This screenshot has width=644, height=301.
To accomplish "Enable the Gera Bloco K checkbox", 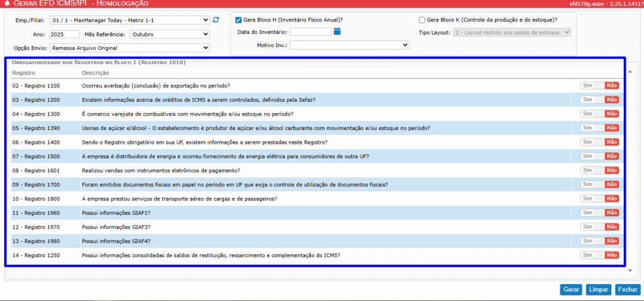I will pos(422,20).
